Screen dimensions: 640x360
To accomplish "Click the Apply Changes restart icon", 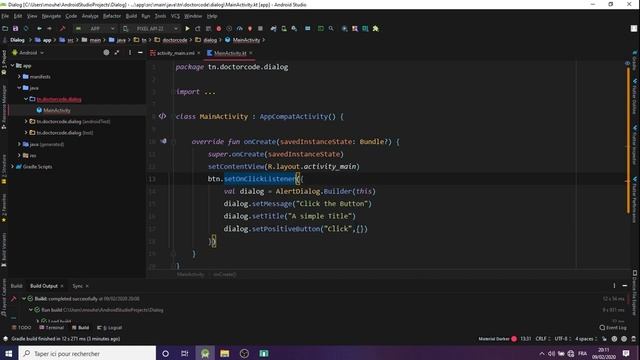I will 198,29.
